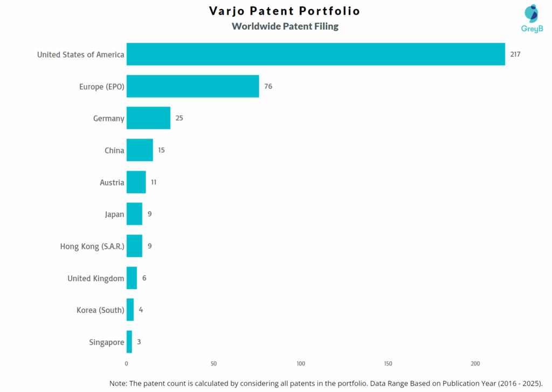Click the 76 value label
The height and width of the screenshot is (392, 552).
[x=268, y=86]
